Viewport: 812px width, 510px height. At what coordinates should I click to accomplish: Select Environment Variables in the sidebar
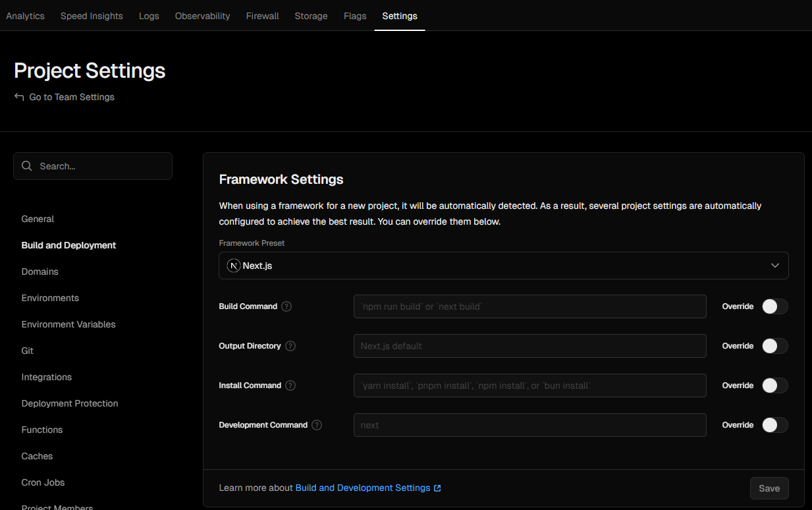pyautogui.click(x=68, y=324)
